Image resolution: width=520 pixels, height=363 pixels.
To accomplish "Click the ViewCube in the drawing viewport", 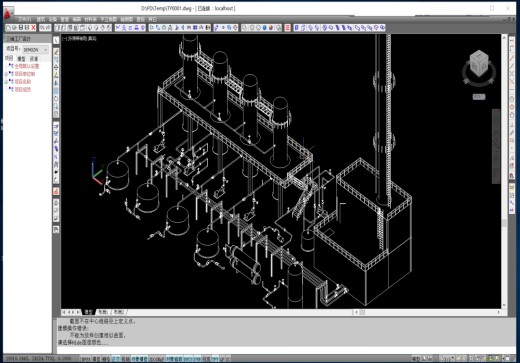I will coord(479,64).
